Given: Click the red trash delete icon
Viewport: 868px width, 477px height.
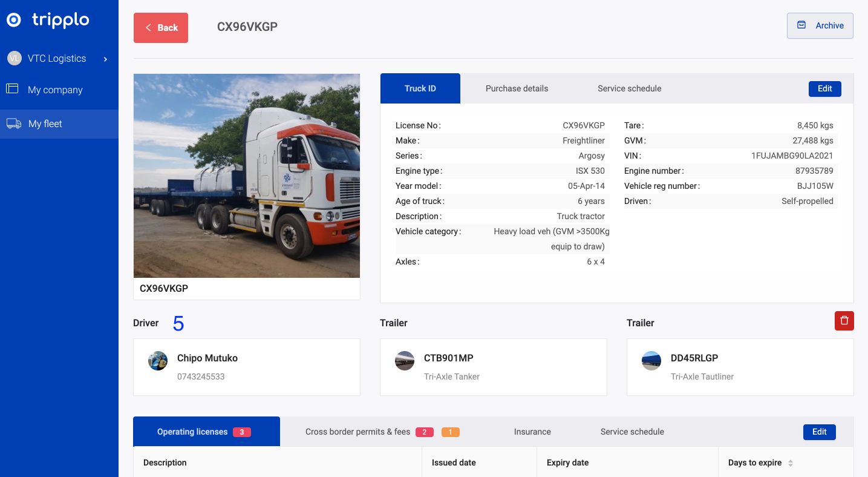Looking at the screenshot, I should click(x=844, y=321).
